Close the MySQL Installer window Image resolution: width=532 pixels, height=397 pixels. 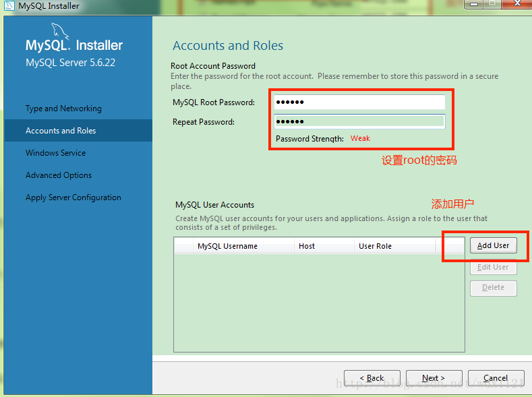[x=516, y=3]
